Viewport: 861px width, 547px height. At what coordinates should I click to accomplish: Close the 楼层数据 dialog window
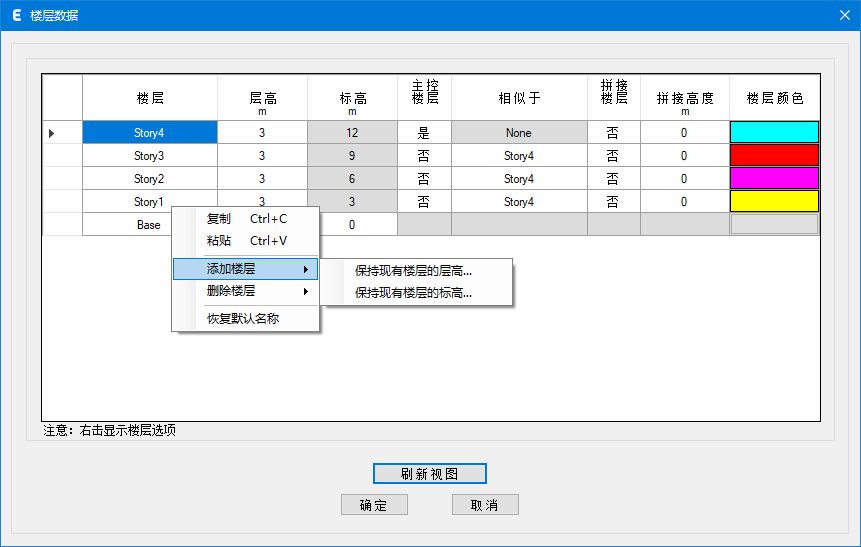coord(844,16)
